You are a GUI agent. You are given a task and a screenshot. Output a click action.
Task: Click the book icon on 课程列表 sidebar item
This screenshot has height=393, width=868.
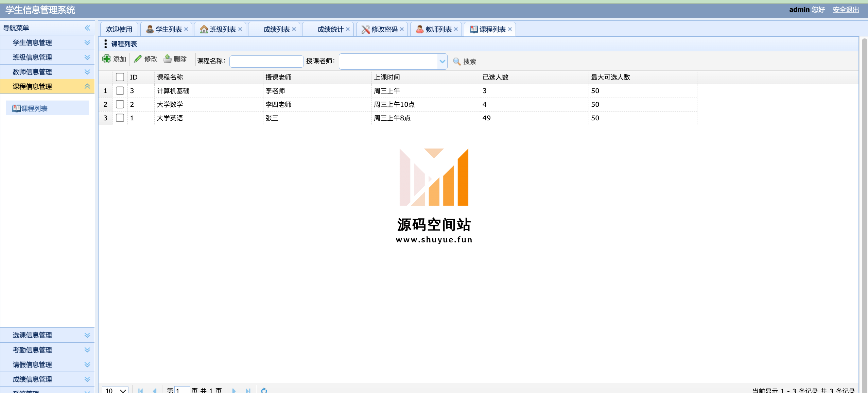[x=16, y=108]
